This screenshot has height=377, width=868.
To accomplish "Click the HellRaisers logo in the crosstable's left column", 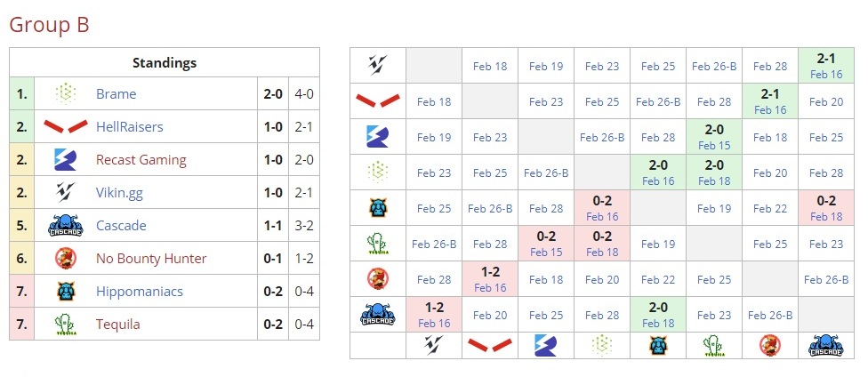I will click(378, 100).
